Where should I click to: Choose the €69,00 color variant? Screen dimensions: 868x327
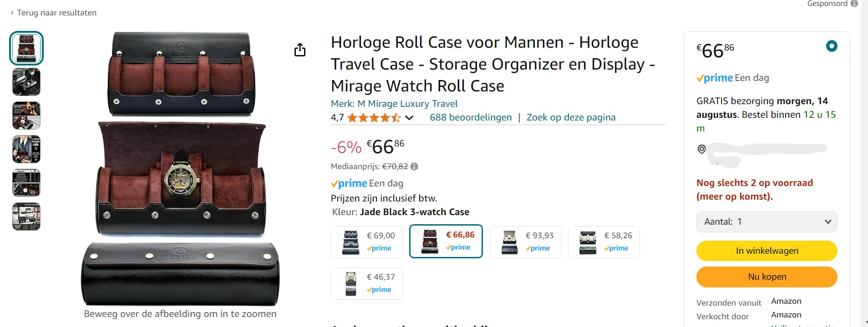(367, 242)
